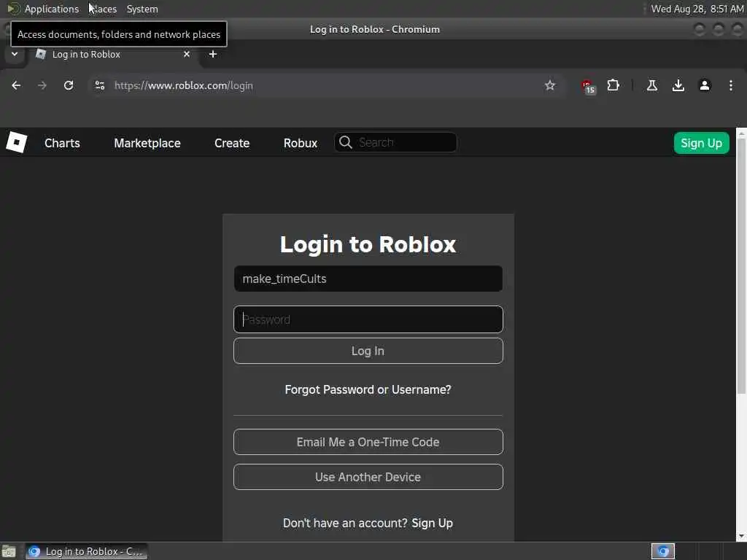Screen dimensions: 747x560
Task: Open Charts in Roblox navigation
Action: tap(63, 143)
